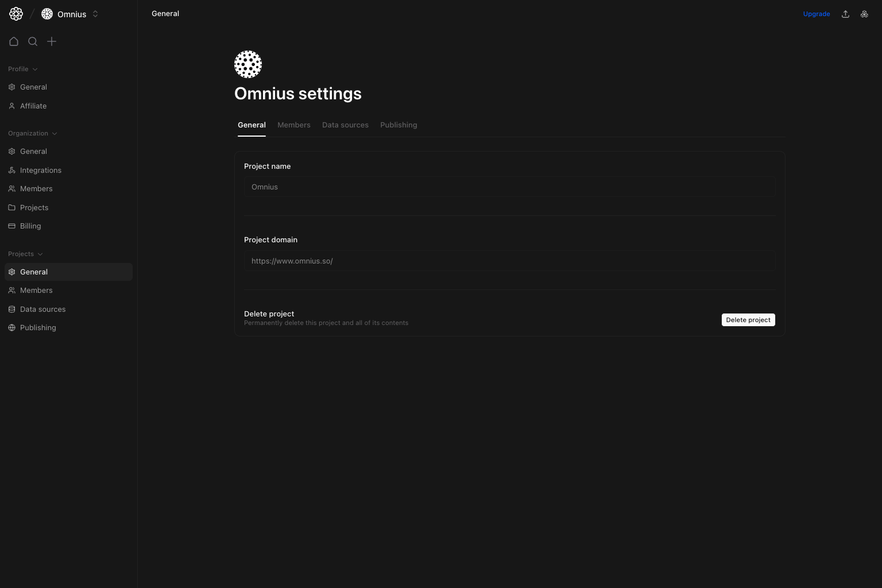882x588 pixels.
Task: Select the Integrations icon under Organization
Action: tap(11, 170)
